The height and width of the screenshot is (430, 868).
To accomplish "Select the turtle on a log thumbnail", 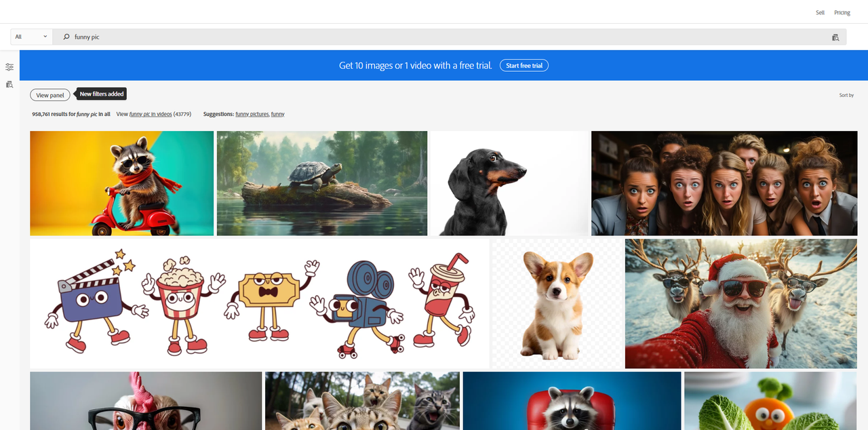I will click(x=321, y=183).
